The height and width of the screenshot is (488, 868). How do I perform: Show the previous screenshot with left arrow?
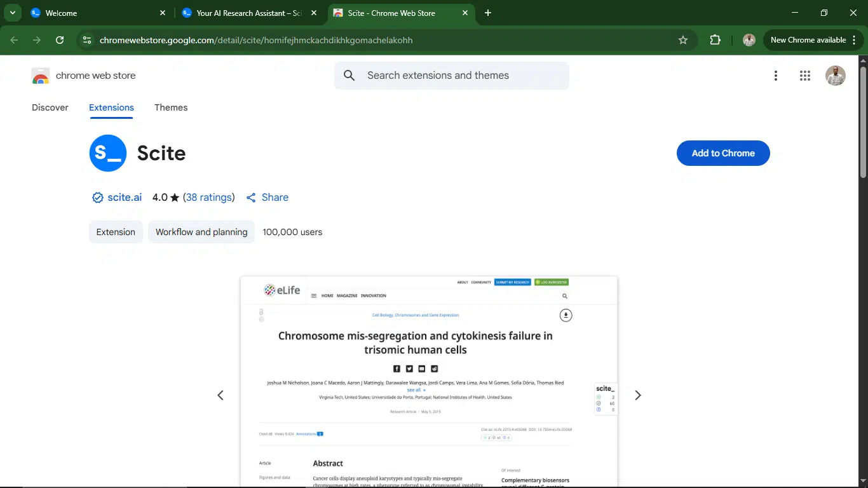[x=220, y=395]
